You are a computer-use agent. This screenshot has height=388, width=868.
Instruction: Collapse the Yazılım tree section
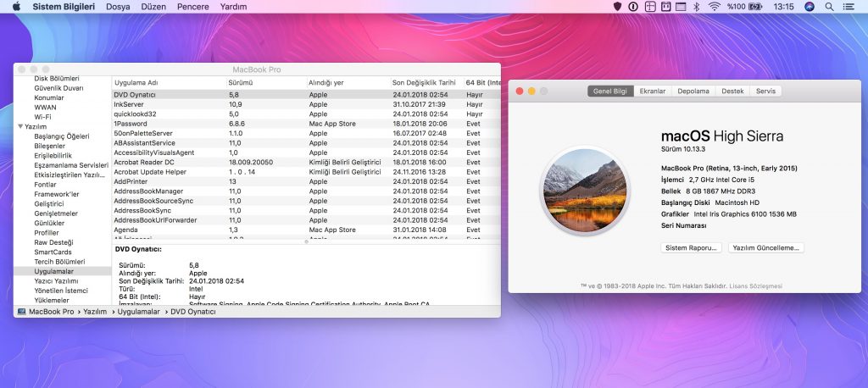[19, 126]
